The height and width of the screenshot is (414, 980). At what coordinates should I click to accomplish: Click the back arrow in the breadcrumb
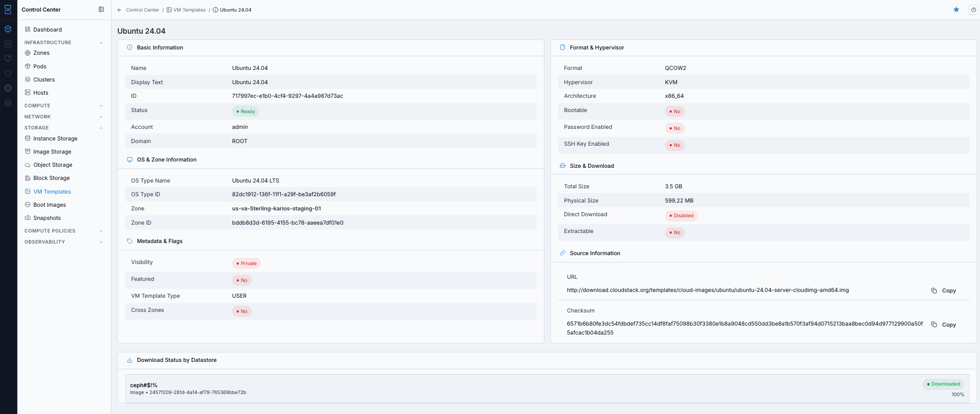coord(119,10)
